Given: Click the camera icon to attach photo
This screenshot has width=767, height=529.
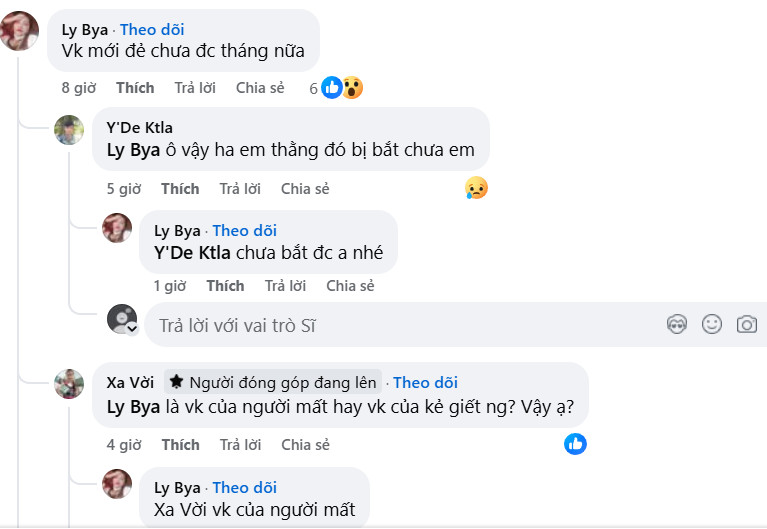Looking at the screenshot, I should (746, 324).
